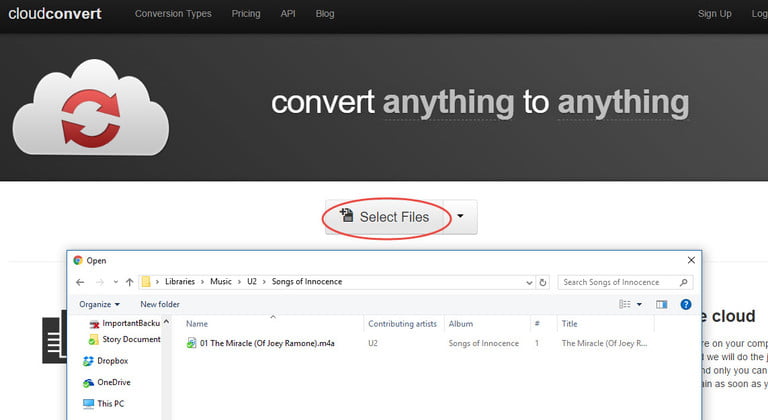Go up one folder level

129,282
